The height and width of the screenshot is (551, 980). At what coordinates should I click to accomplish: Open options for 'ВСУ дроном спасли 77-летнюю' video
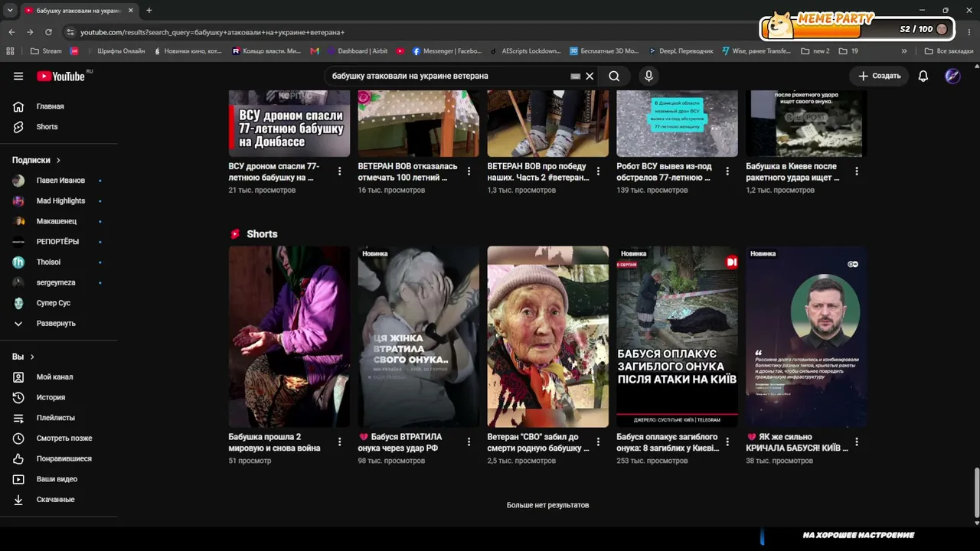(340, 171)
